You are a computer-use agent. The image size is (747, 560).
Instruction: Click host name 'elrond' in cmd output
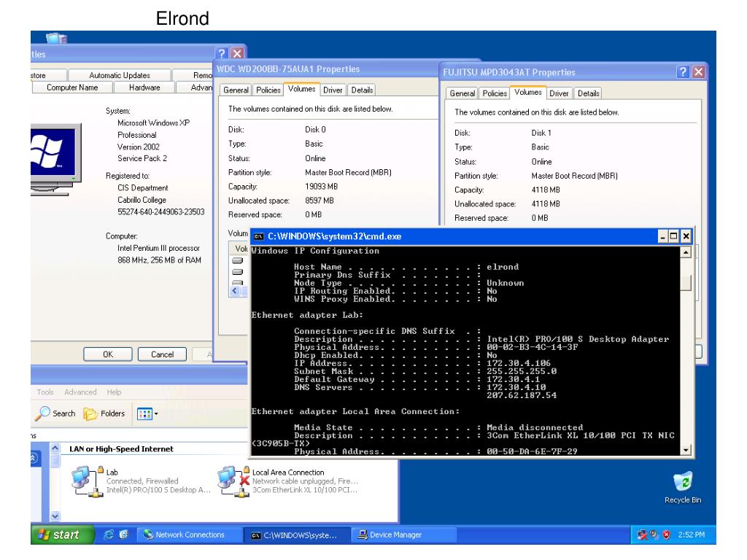point(503,267)
